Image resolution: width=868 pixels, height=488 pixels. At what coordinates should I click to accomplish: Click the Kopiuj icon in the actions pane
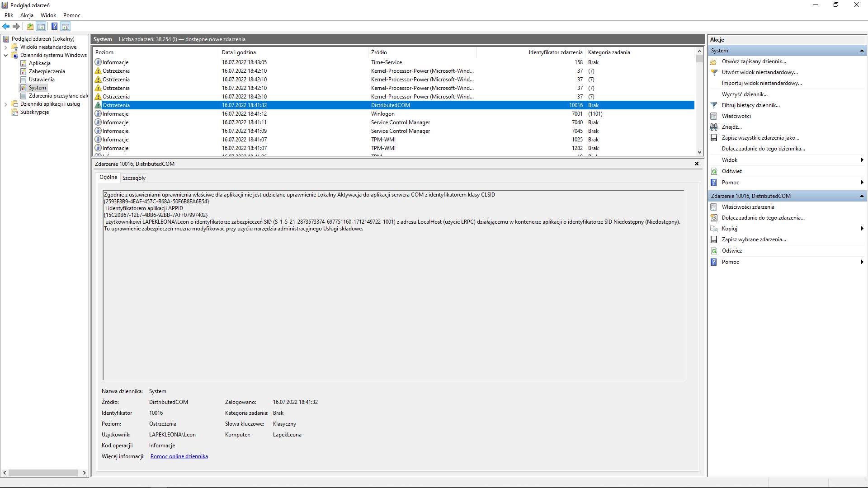(x=714, y=229)
